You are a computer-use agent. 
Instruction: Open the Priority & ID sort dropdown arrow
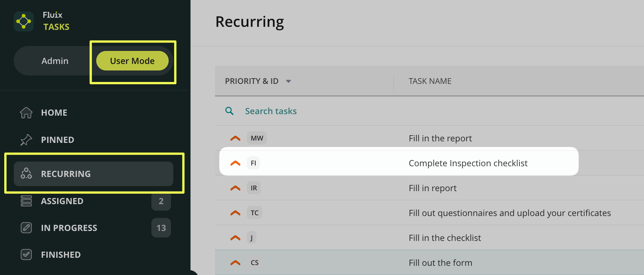(x=289, y=81)
